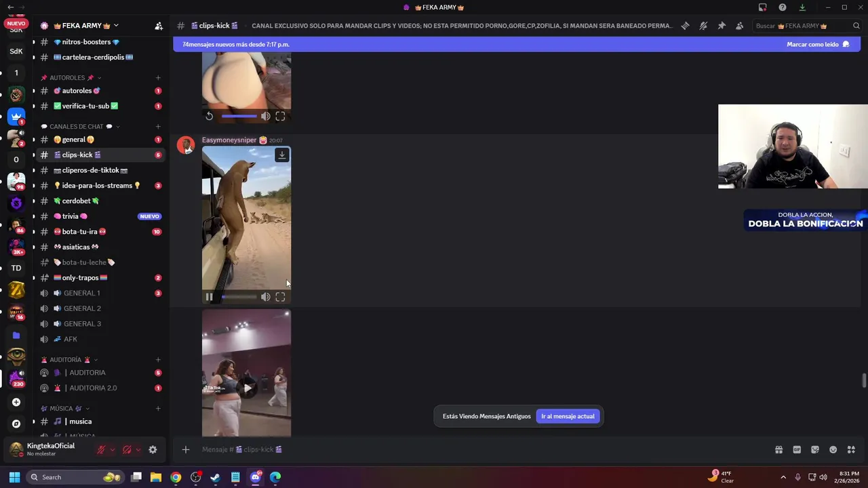The height and width of the screenshot is (488, 868).
Task: Click the search magnifier icon in Buscar box
Action: pos(857,26)
